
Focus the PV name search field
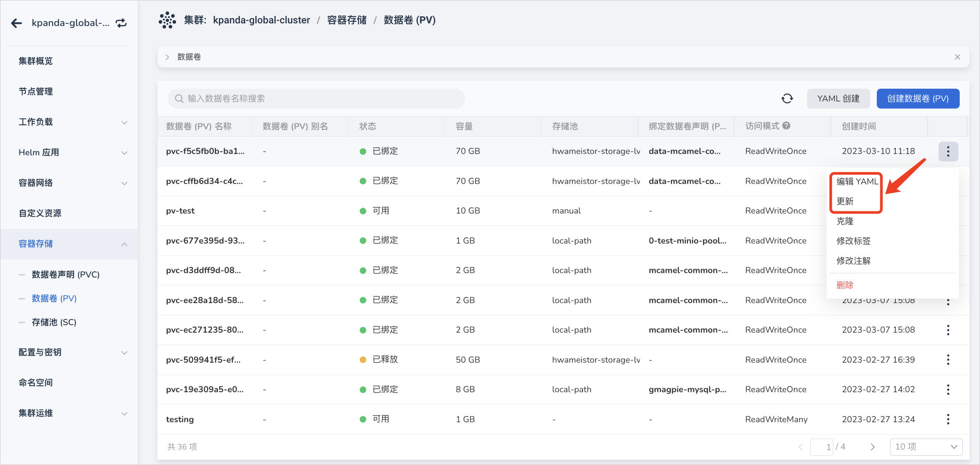click(x=316, y=98)
